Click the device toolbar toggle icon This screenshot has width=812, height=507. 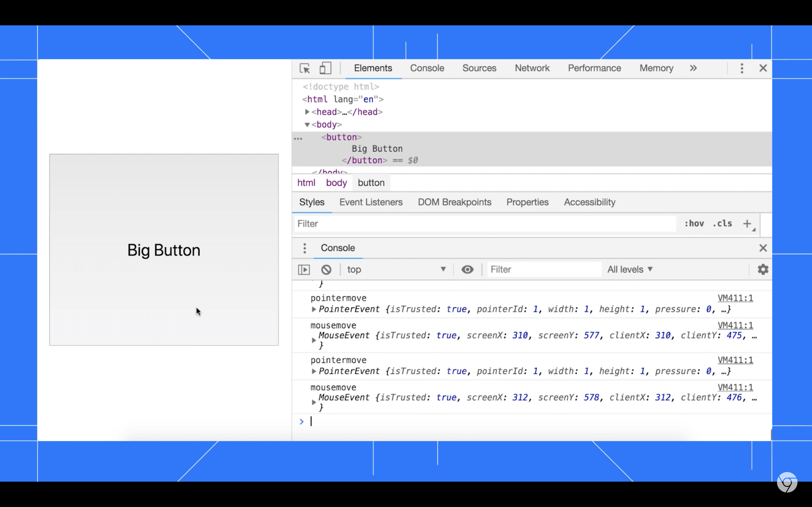pos(326,68)
